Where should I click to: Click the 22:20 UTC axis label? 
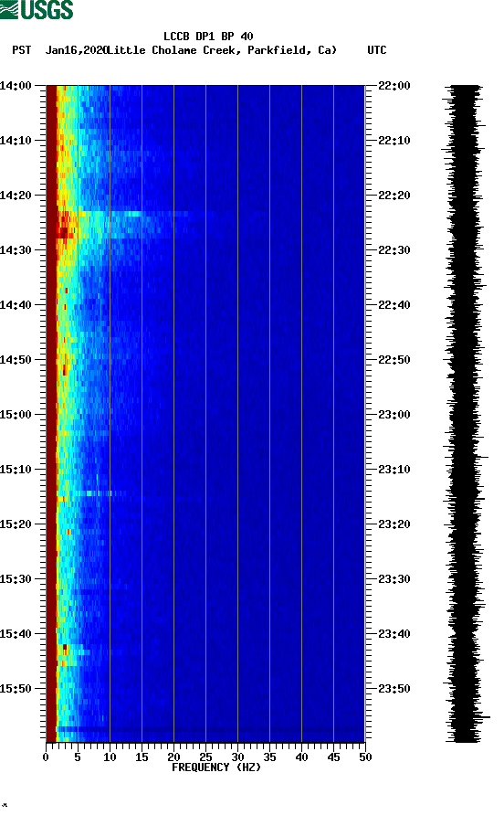(394, 196)
